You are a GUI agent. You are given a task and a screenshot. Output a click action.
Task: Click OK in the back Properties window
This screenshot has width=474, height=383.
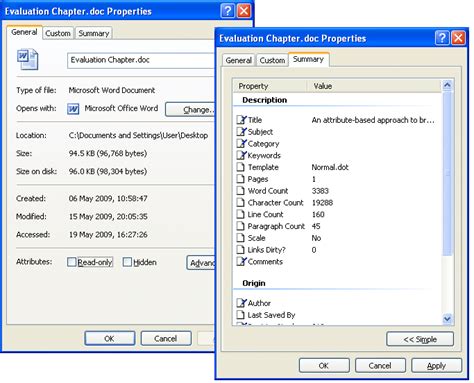[x=109, y=339]
